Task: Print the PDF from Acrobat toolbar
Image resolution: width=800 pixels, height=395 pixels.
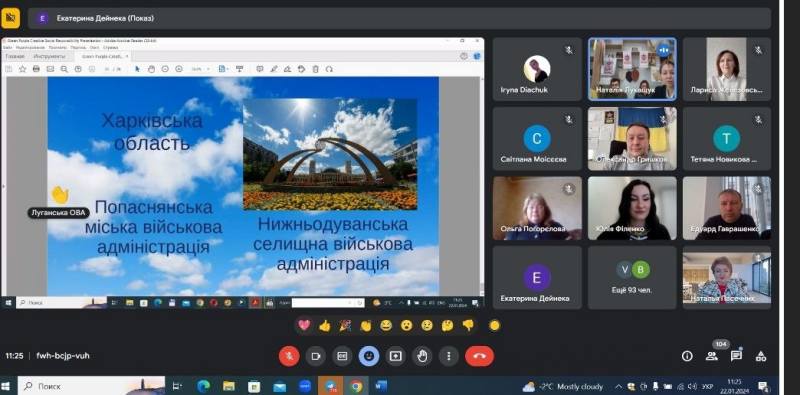Action: [36, 69]
